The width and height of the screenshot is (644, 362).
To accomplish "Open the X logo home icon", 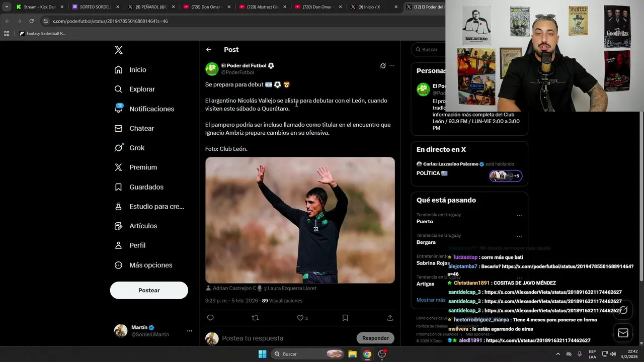I will pyautogui.click(x=119, y=50).
